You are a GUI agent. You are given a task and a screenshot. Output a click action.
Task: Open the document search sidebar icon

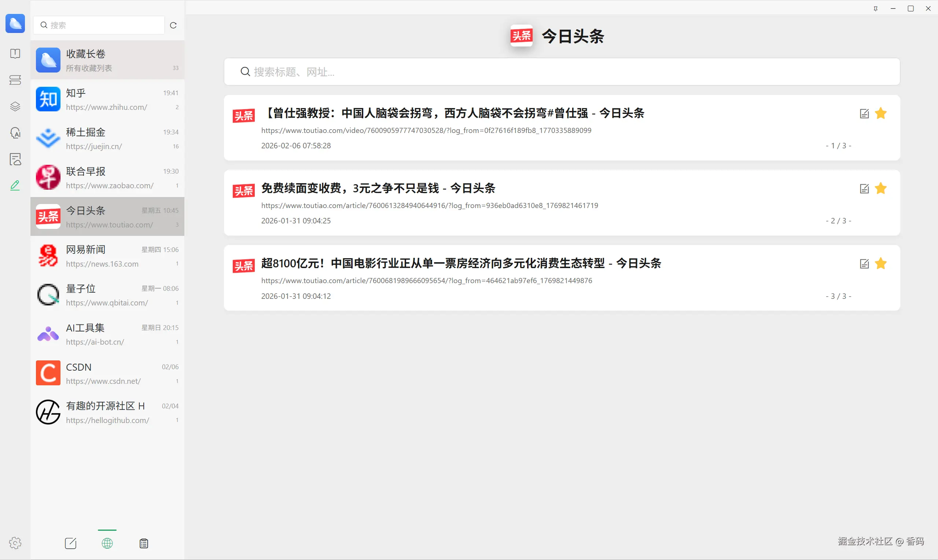[x=15, y=159]
